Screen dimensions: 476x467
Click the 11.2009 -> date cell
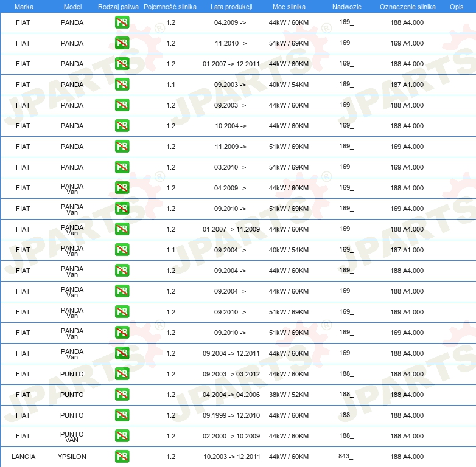[231, 147]
